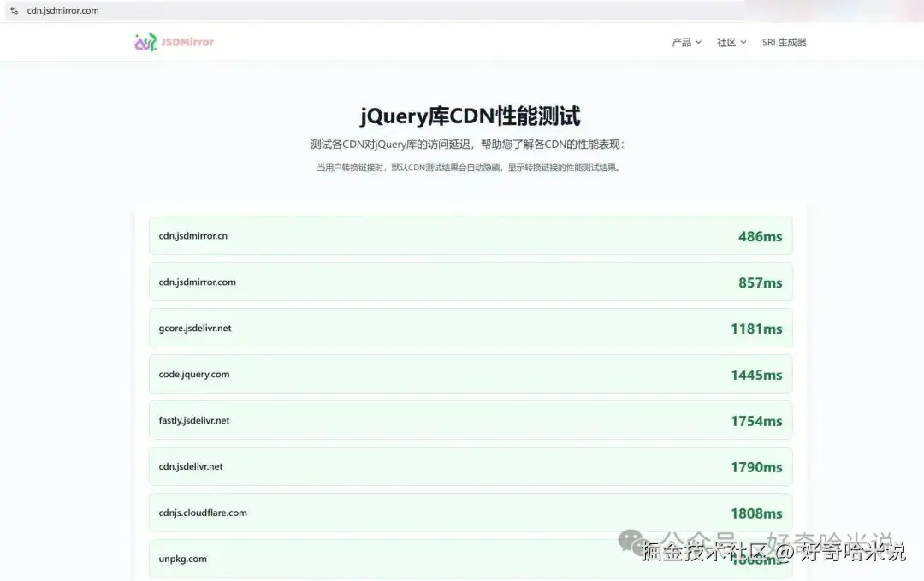The image size is (924, 581).
Task: Select the cdn.jsdmirror.com result row label
Action: click(197, 282)
